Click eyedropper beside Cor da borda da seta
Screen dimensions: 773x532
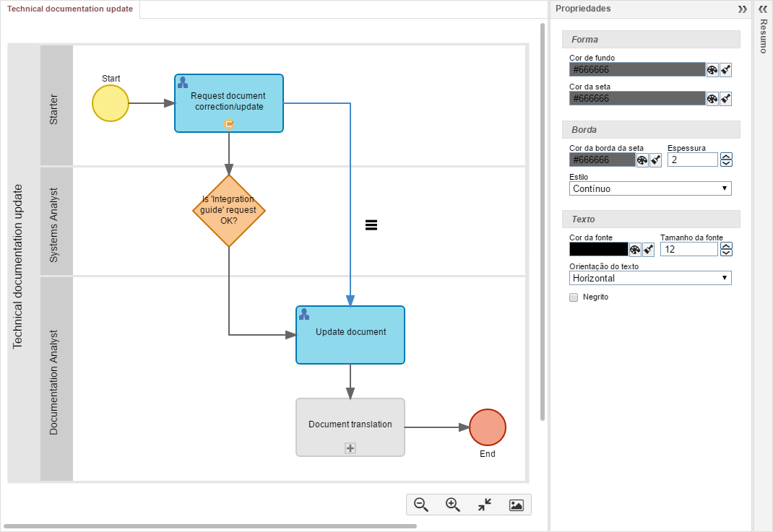[655, 160]
